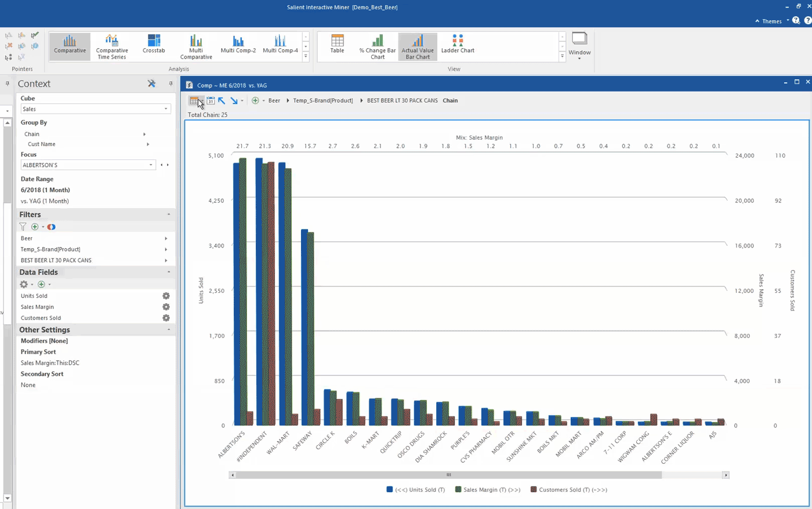The image size is (812, 509).
Task: Add a new filter with plus icon
Action: (x=35, y=227)
